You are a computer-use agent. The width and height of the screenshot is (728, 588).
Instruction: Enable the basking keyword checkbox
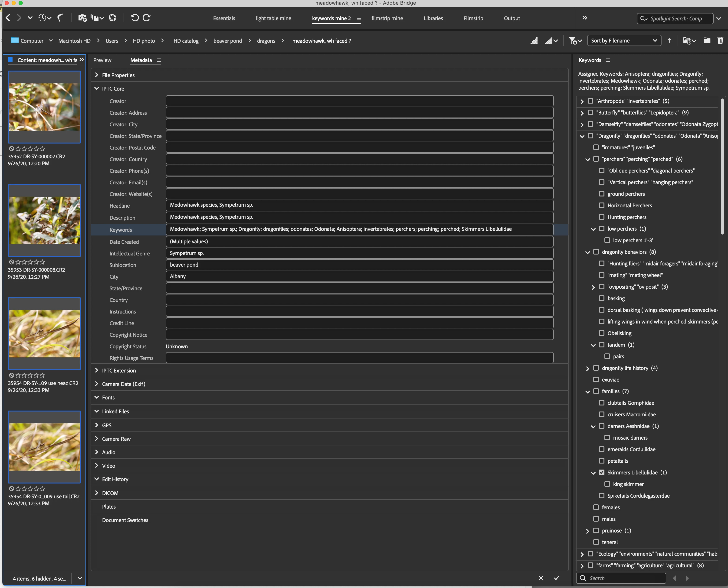click(x=602, y=298)
